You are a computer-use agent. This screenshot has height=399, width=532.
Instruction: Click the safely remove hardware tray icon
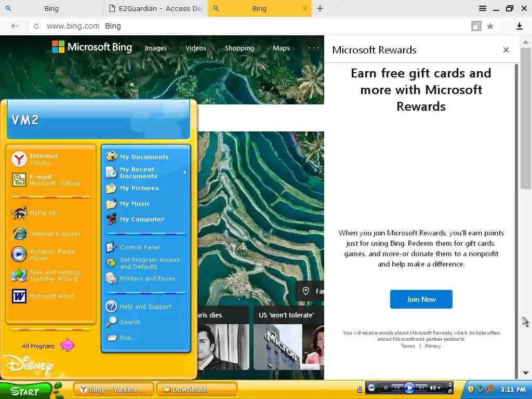(481, 389)
